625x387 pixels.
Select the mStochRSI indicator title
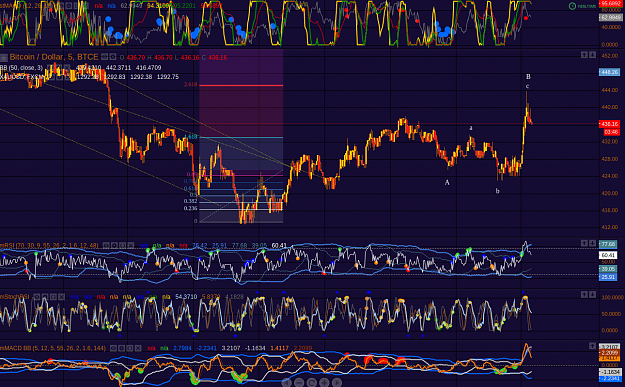pyautogui.click(x=15, y=297)
